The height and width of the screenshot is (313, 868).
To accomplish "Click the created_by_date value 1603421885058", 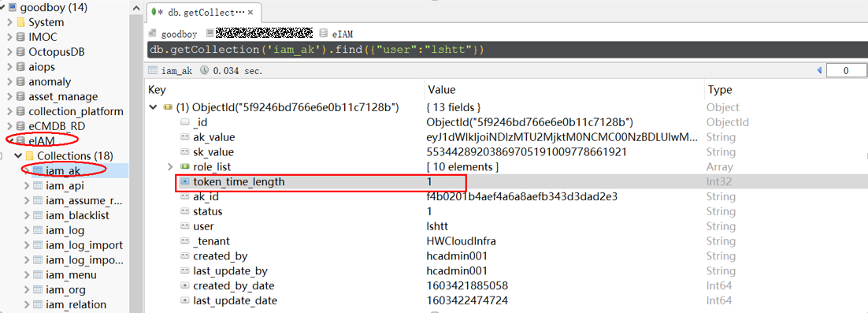I will click(x=467, y=286).
